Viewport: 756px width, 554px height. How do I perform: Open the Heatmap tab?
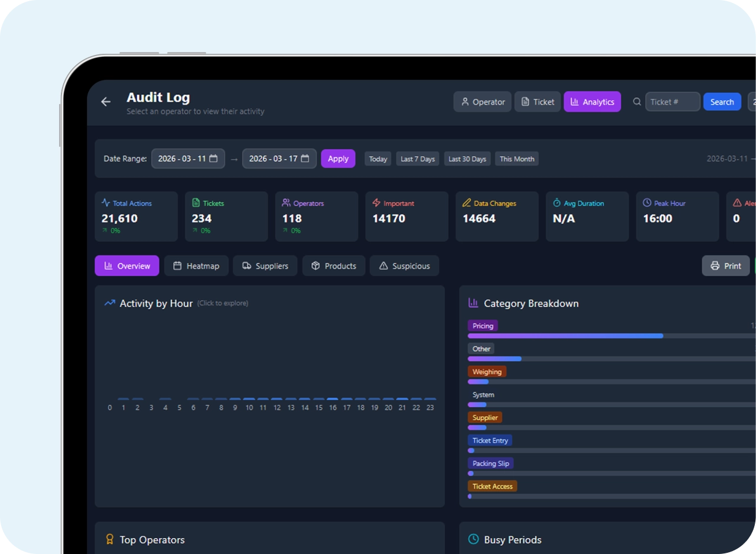pos(196,266)
